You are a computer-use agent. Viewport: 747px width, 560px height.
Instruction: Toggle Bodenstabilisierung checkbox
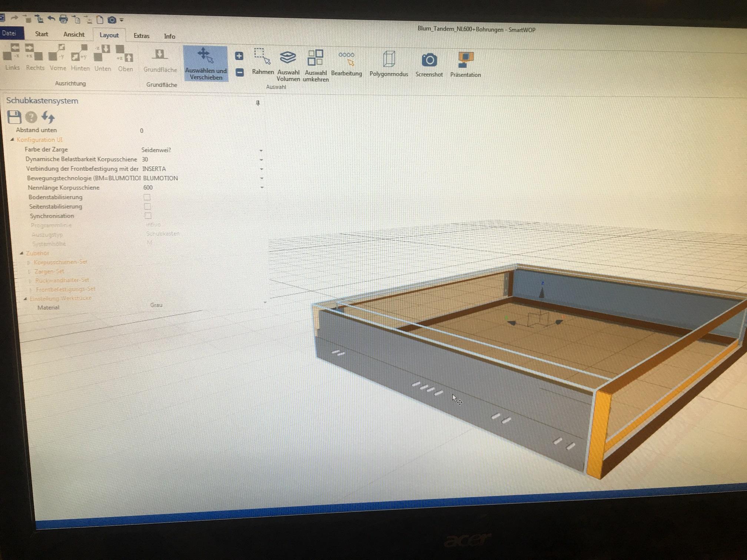[147, 197]
